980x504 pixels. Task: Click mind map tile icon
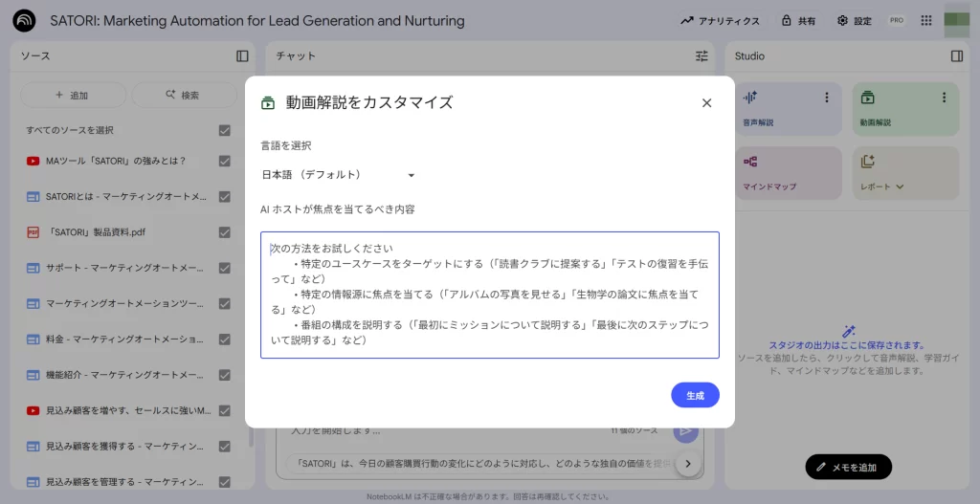click(750, 161)
